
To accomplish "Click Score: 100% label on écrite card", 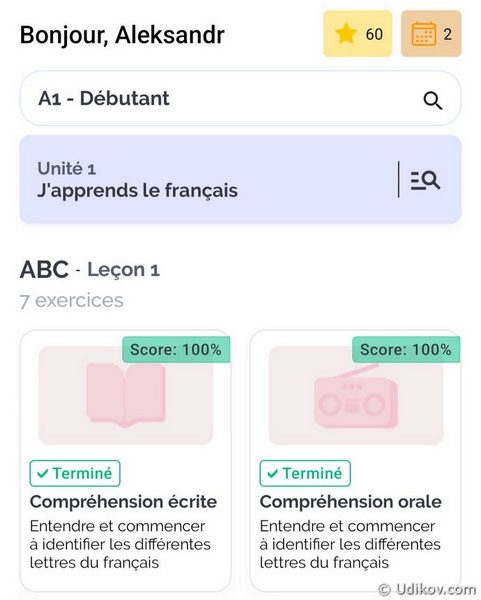I will click(176, 349).
